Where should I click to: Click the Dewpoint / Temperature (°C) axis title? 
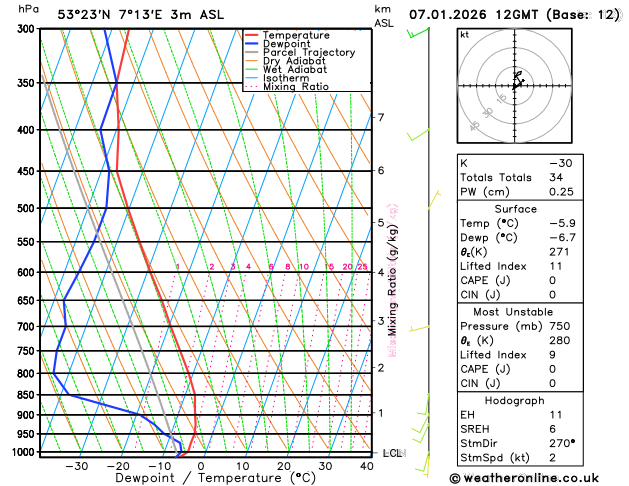[215, 478]
